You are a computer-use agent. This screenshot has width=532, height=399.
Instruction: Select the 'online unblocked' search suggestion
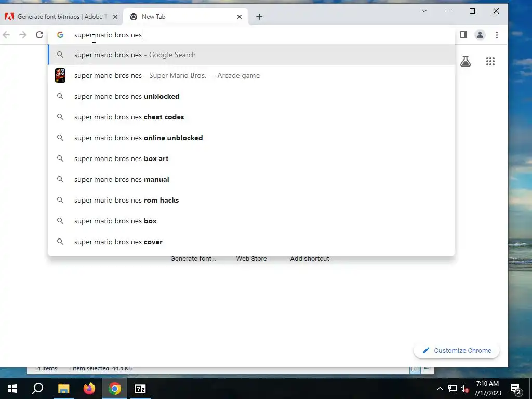[x=251, y=138]
